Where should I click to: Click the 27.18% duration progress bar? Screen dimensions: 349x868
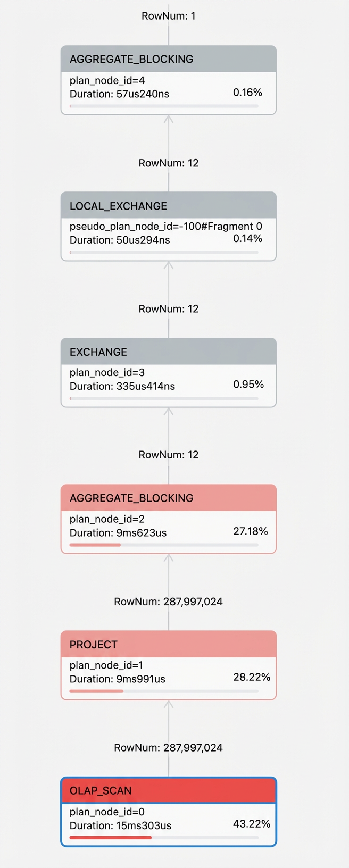click(x=164, y=545)
